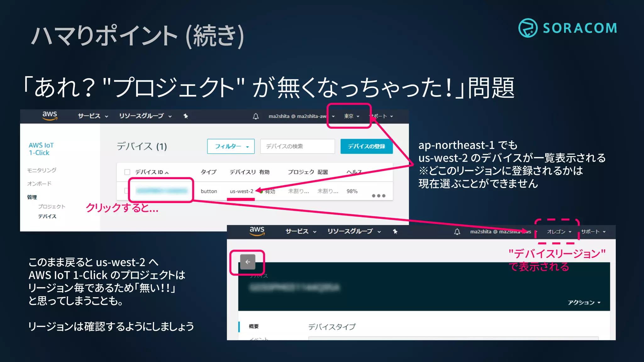Open the リソースグループ menu in the lower console
This screenshot has width=644, height=362.
[x=354, y=232]
